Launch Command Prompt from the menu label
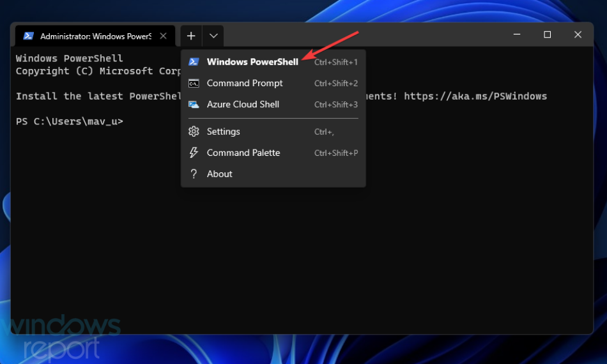This screenshot has height=364, width=607. [245, 83]
